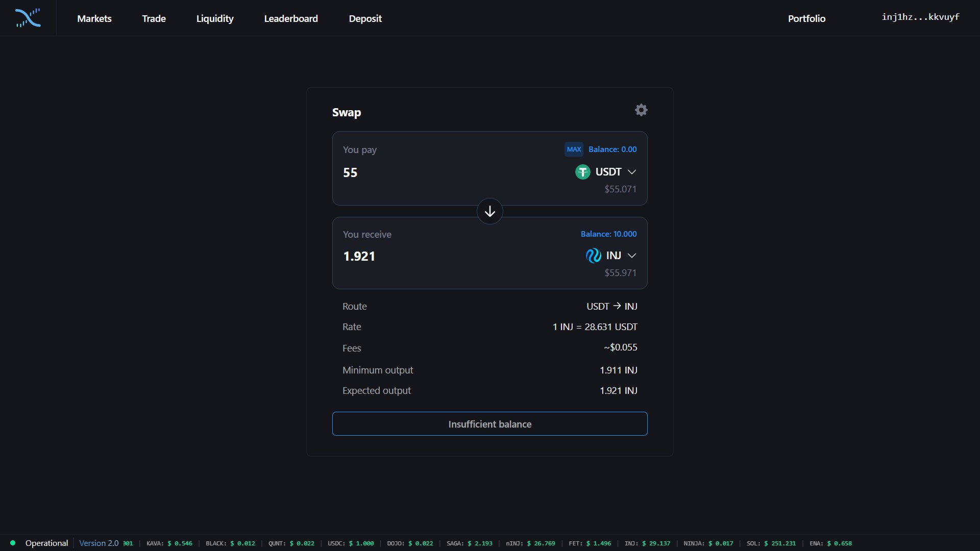
Task: Click FET price ticker $1.496
Action: (590, 543)
